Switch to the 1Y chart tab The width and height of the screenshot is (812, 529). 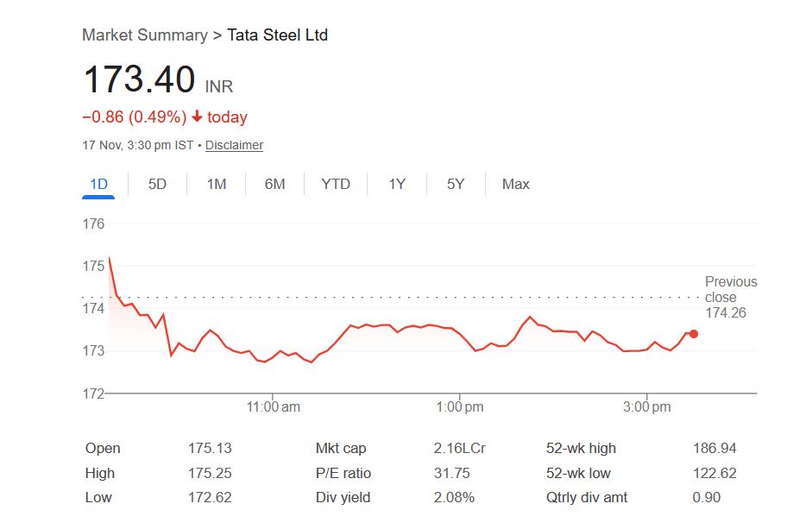click(x=397, y=184)
